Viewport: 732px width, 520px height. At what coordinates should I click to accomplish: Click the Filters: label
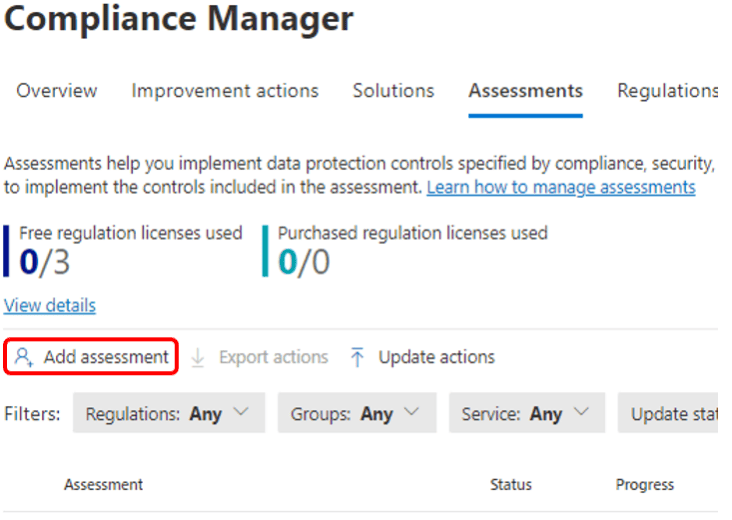pos(32,414)
